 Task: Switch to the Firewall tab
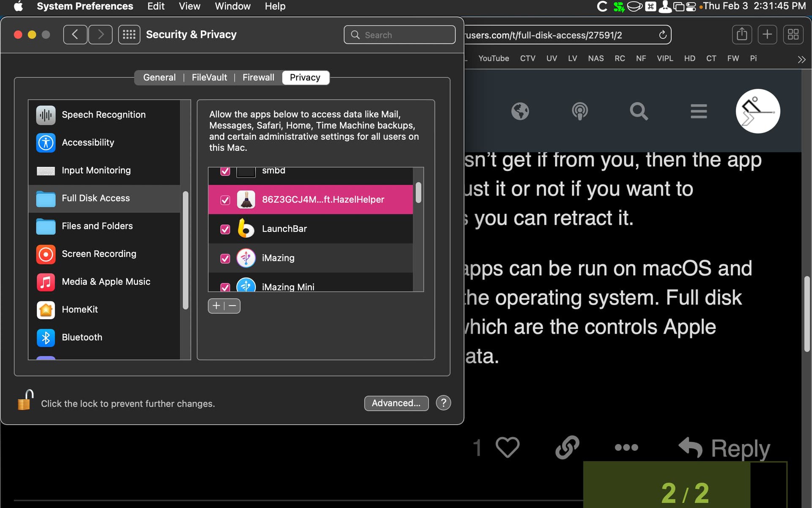[258, 77]
